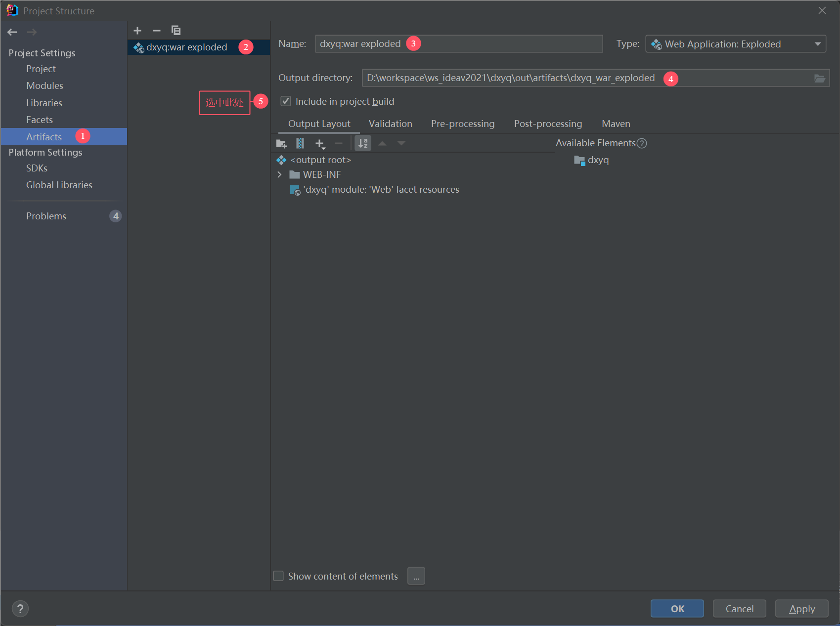Click the create archive icon
Viewport: 840px width, 626px height.
tap(300, 144)
